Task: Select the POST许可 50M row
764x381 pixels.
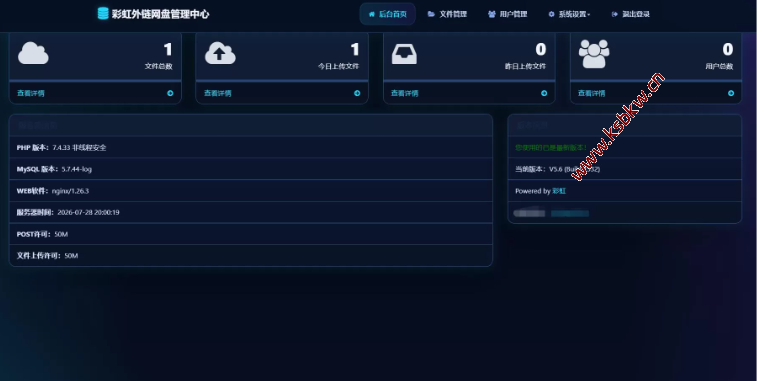Action: pos(251,234)
